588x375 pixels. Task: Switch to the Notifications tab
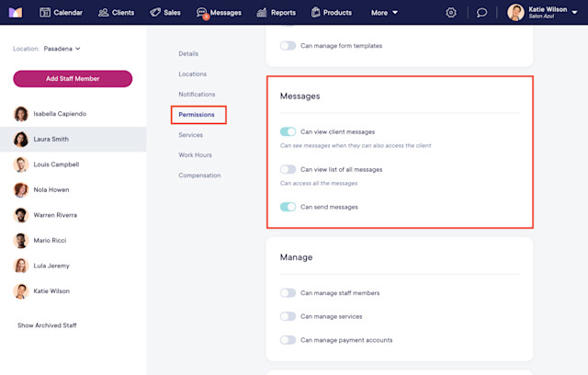pyautogui.click(x=197, y=94)
